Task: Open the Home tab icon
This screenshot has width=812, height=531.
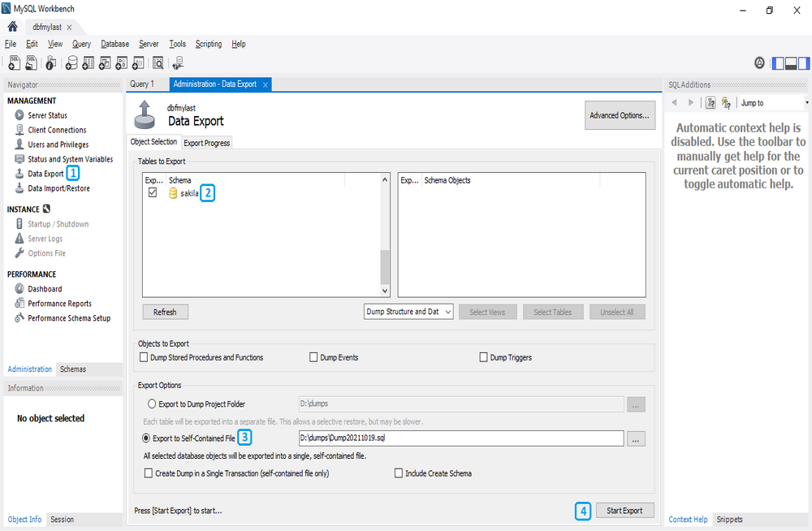Action: click(x=12, y=27)
